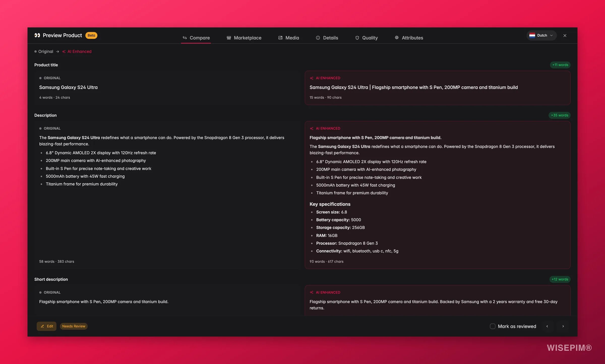Click the Needs Review status badge
This screenshot has height=364, width=605.
click(x=74, y=326)
